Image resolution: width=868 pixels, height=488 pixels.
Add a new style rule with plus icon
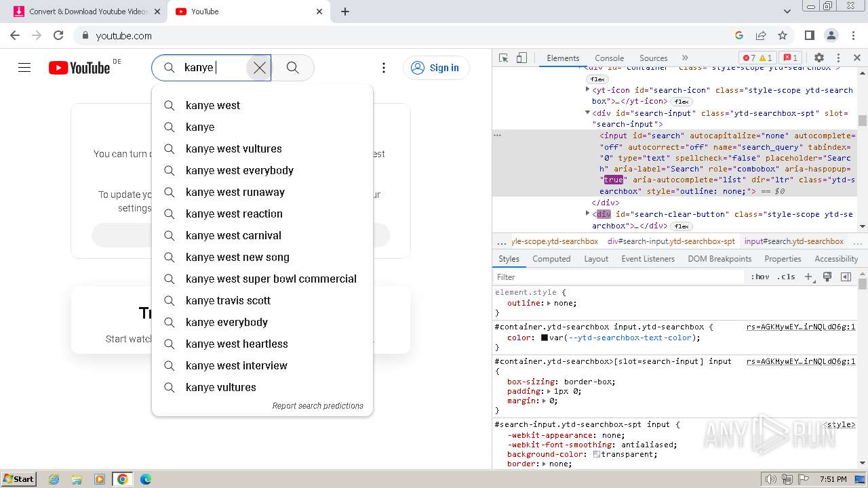click(x=808, y=277)
